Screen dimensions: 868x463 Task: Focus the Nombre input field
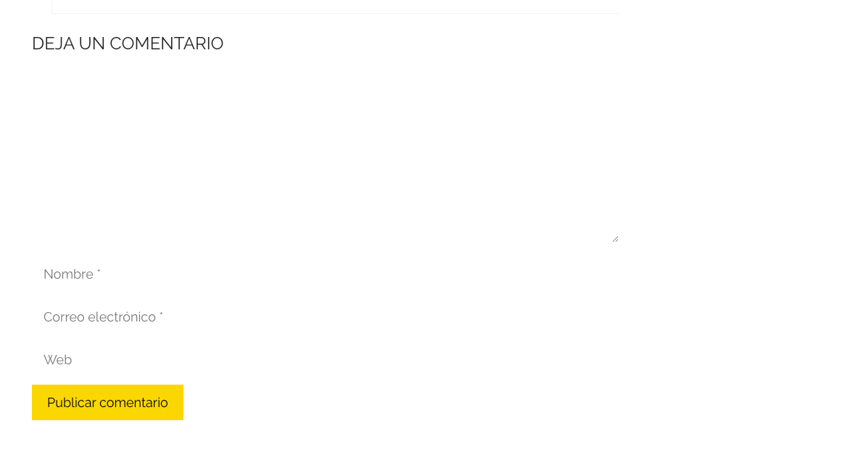pos(326,274)
